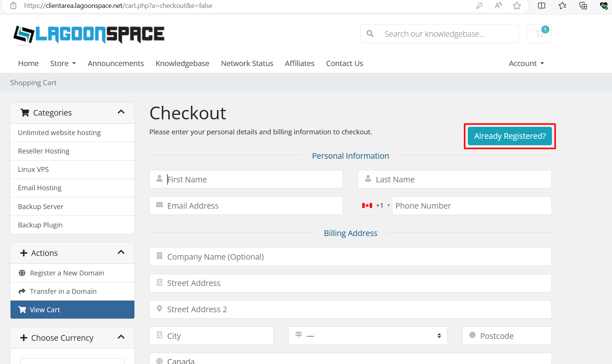Expand the Account dropdown menu

point(526,63)
